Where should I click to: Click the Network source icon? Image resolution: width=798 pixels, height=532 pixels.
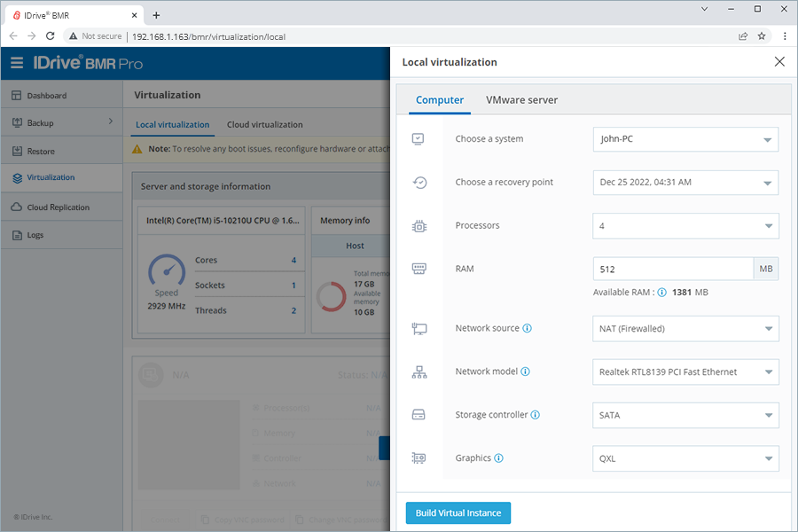[x=419, y=329]
